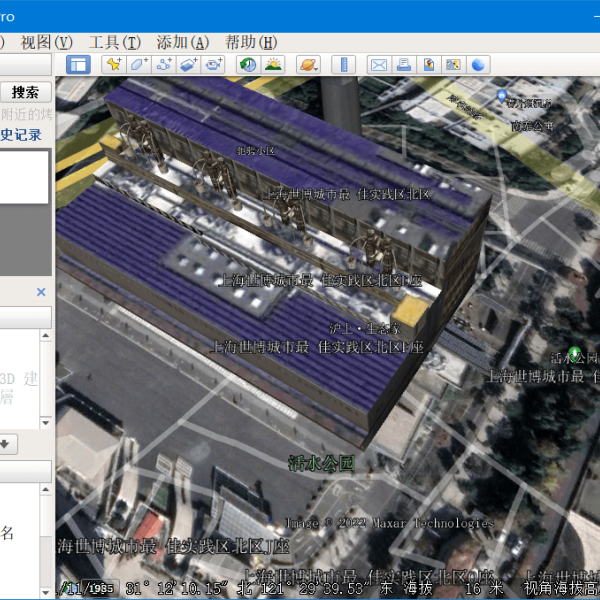
Task: Open the Ruler measuring tool
Action: click(x=343, y=65)
